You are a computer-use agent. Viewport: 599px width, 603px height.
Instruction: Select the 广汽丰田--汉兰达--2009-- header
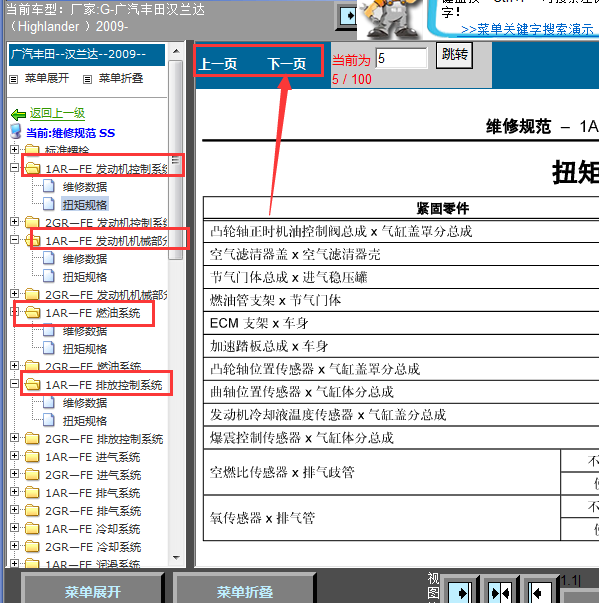[87, 55]
